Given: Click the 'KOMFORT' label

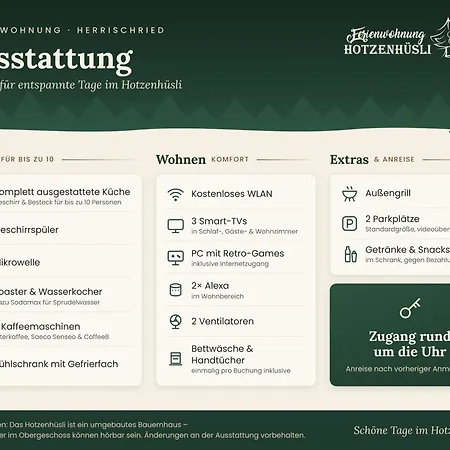Looking at the screenshot, I should tap(230, 159).
